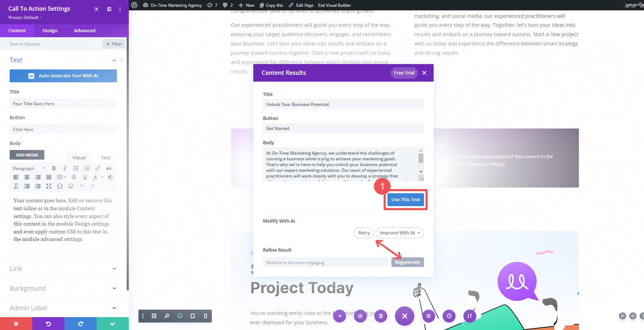Open the Paragraph style dropdown
Screen dimensions: 644x330
29,168
